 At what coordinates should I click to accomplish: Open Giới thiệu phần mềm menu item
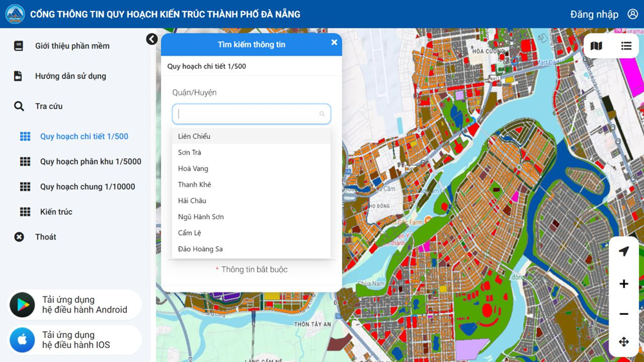tap(72, 46)
